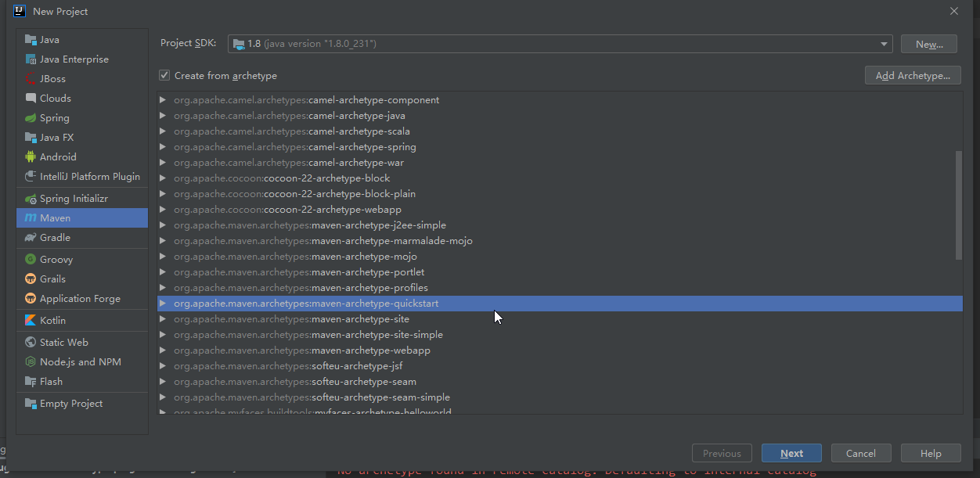
Task: Uncheck Create from archetype checkbox
Action: coord(164,76)
